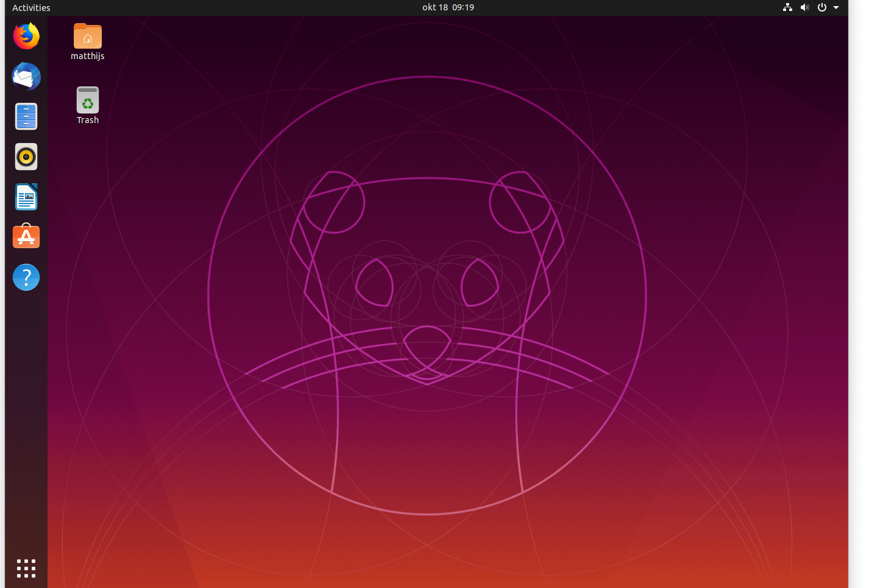Open the Help question mark icon
The height and width of the screenshot is (588, 869).
(26, 277)
